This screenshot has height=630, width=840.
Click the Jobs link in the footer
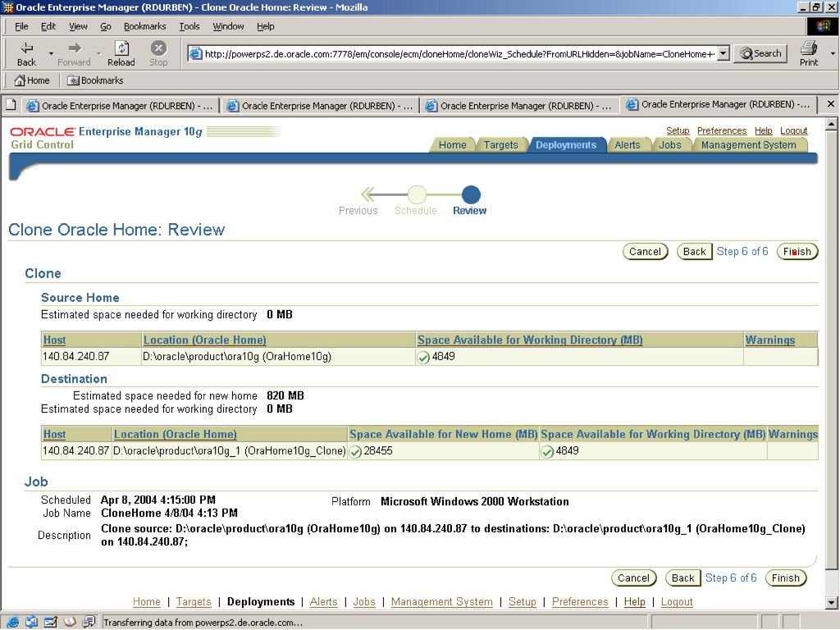pyautogui.click(x=364, y=602)
